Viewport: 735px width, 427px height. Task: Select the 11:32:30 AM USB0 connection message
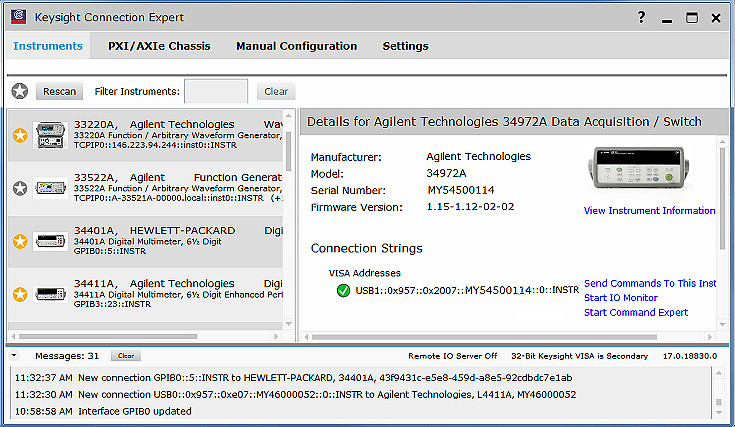pos(295,395)
